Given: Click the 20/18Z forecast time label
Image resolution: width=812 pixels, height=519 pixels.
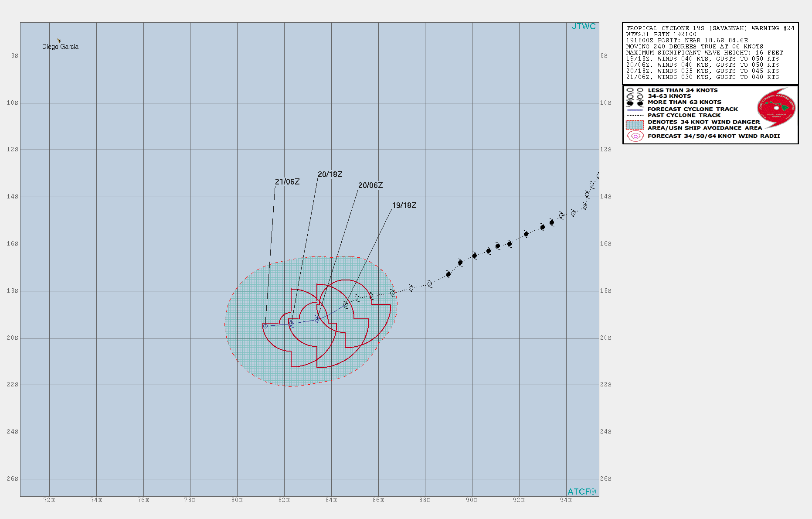Looking at the screenshot, I should click(330, 174).
